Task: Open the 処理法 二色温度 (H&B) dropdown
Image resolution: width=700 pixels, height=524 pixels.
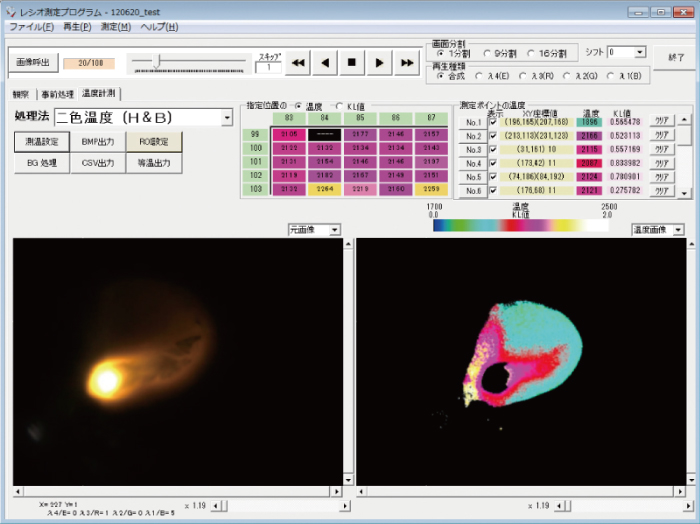Action: click(227, 118)
